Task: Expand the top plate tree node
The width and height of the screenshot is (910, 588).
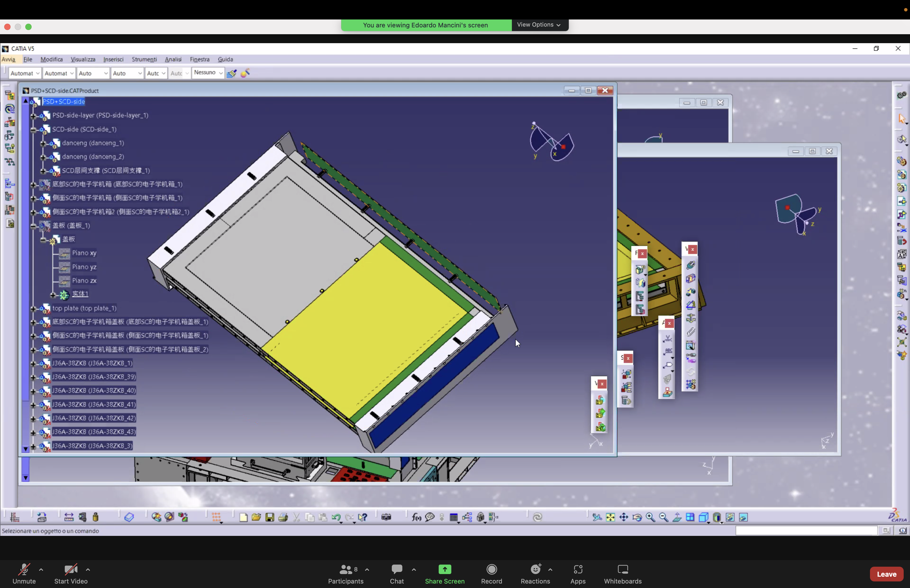Action: coord(33,308)
